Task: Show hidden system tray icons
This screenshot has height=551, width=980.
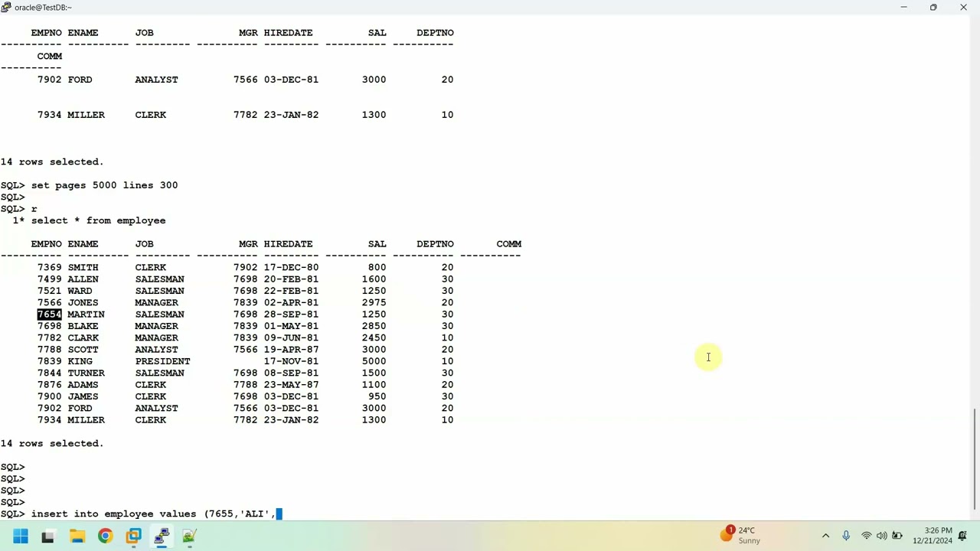Action: pos(825,536)
